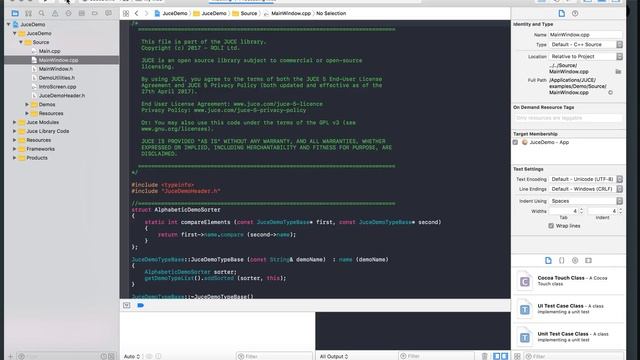Click variables view Filter field
This screenshot has height=360, width=640.
tap(274, 356)
